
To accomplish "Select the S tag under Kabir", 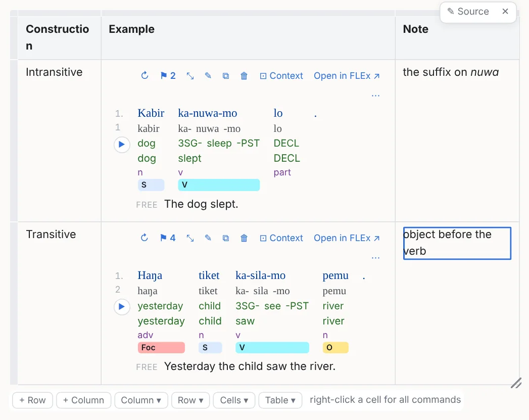I will pos(151,185).
